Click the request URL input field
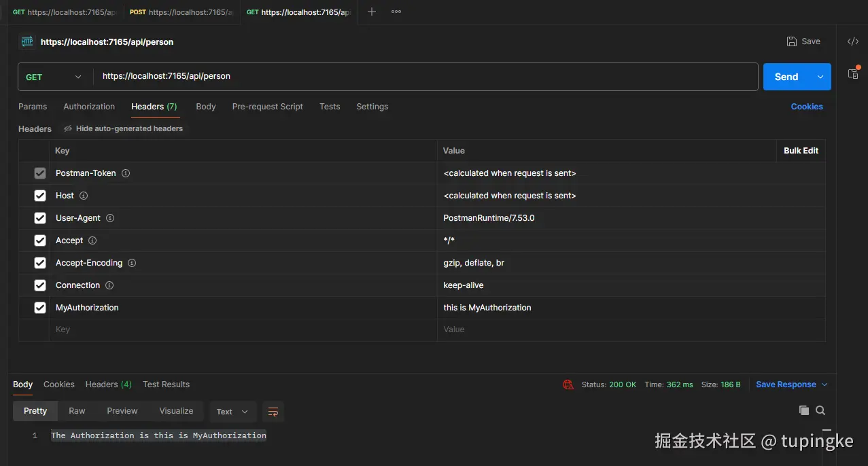 [426, 77]
